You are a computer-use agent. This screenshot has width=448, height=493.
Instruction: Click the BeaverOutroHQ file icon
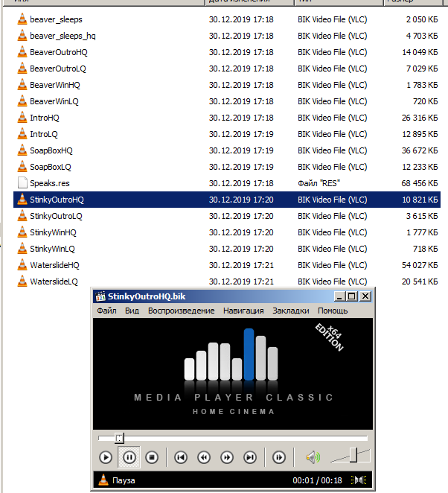(22, 51)
